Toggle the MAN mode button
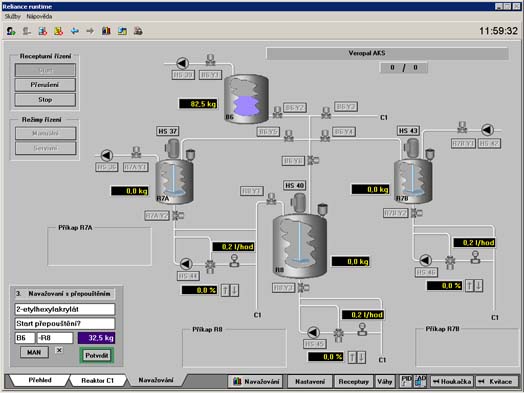 (x=34, y=352)
